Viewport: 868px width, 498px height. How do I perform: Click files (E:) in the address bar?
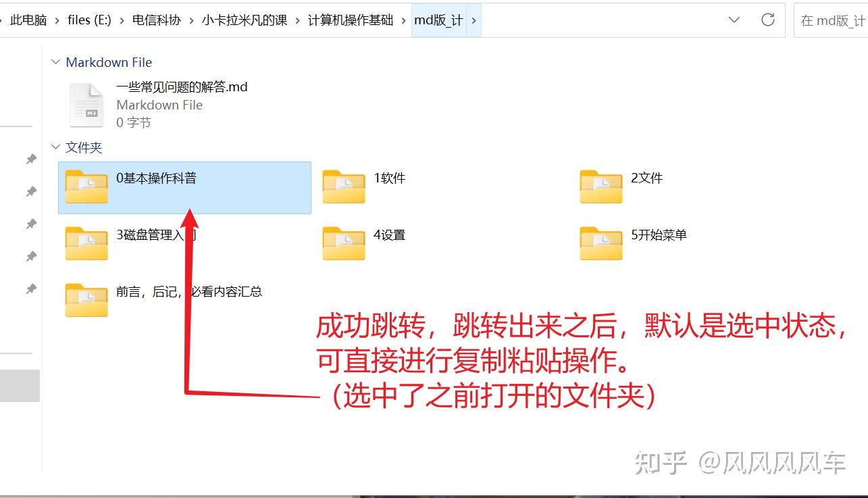pyautogui.click(x=88, y=20)
